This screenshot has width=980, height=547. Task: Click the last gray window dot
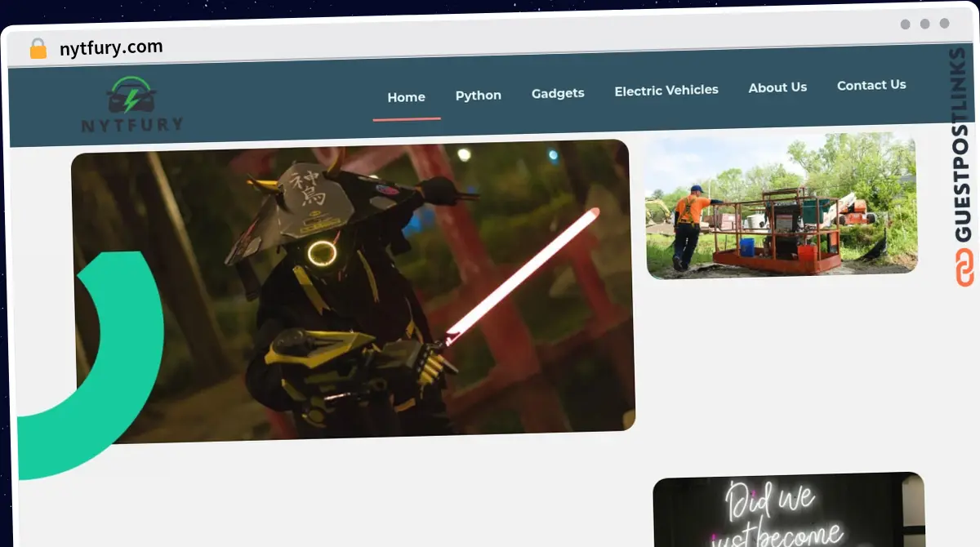tap(944, 24)
